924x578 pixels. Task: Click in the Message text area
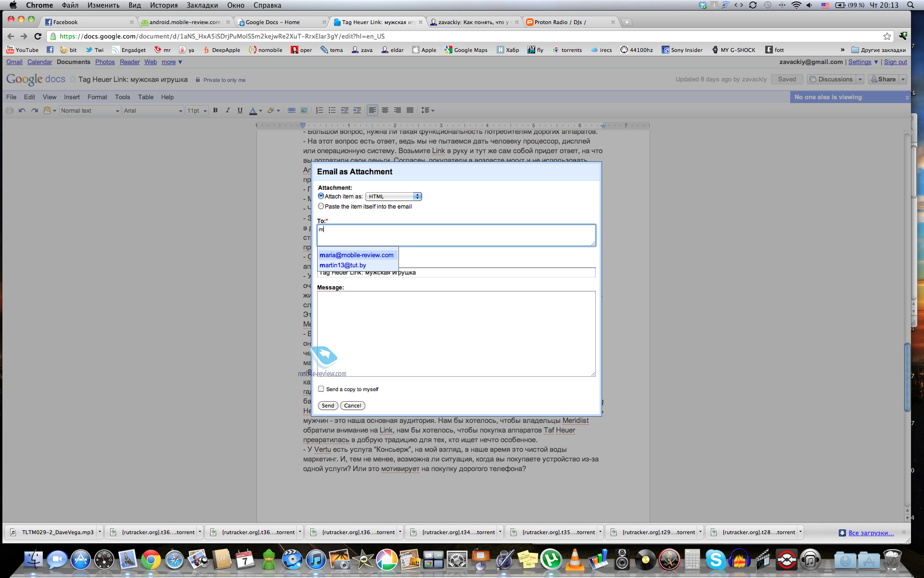point(456,334)
